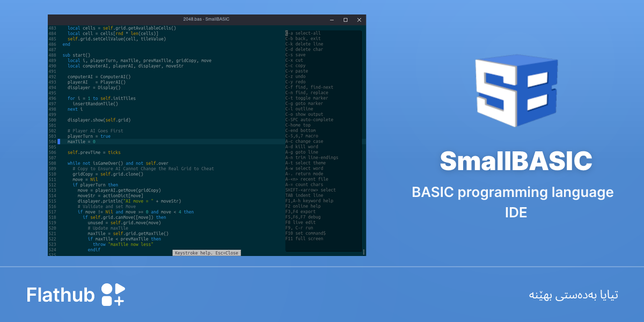The height and width of the screenshot is (322, 644).
Task: Click code line "displayer.show(self.grid)"
Action: [99, 120]
